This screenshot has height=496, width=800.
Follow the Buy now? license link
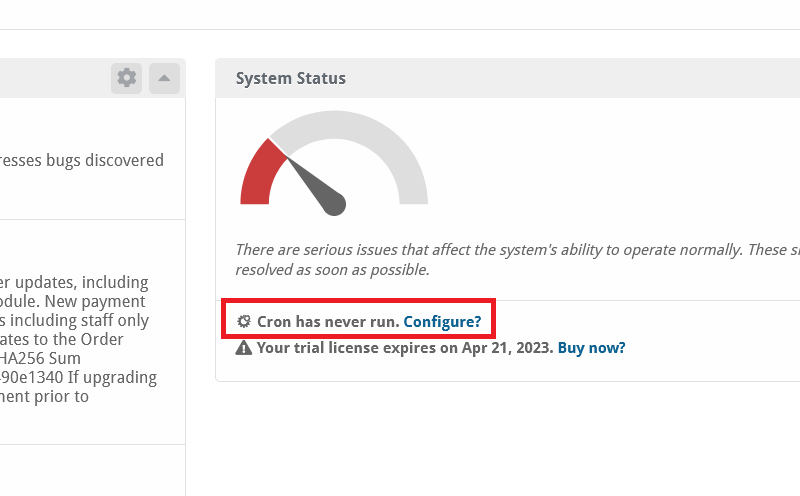click(x=591, y=348)
